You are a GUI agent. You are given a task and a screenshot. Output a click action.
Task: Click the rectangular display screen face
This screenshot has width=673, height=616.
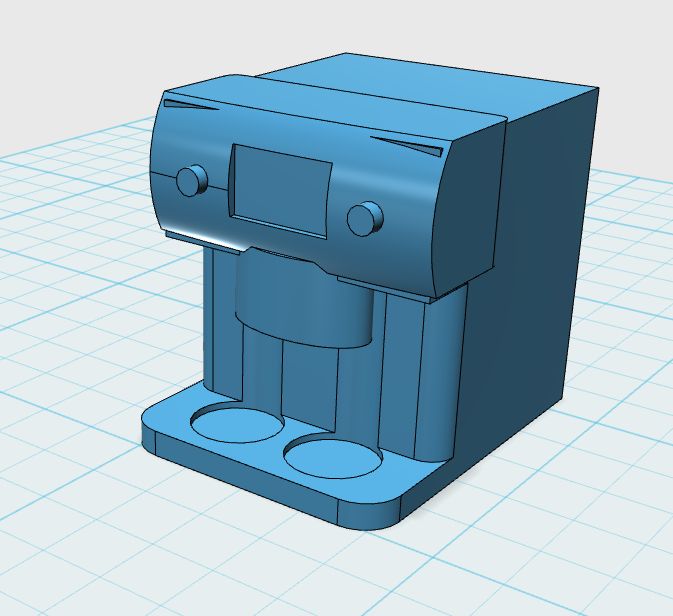282,191
